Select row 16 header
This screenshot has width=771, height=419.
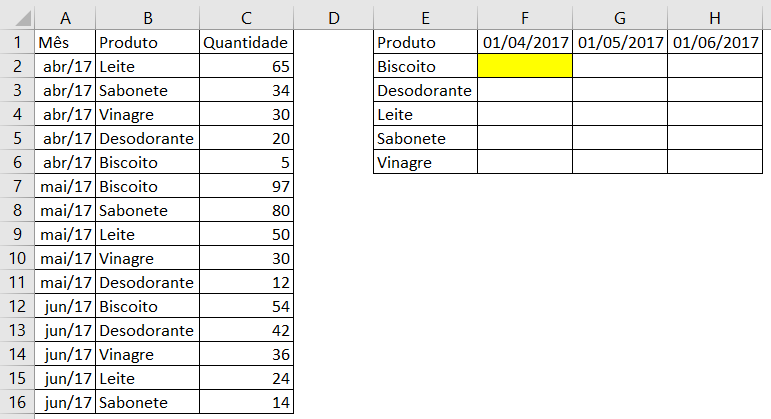[x=16, y=402]
